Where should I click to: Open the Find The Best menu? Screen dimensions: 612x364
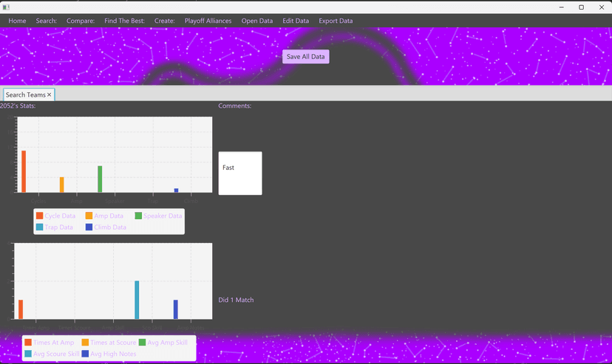click(124, 21)
